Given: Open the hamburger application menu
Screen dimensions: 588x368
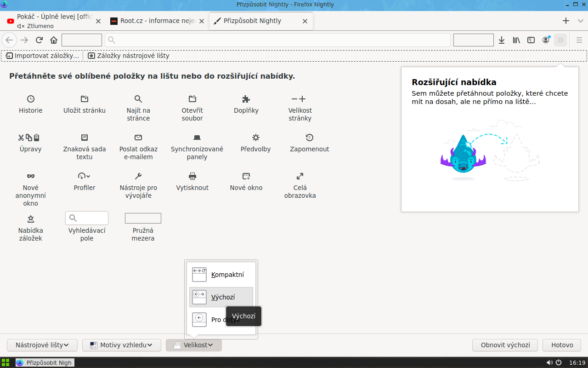Looking at the screenshot, I should click(x=579, y=40).
